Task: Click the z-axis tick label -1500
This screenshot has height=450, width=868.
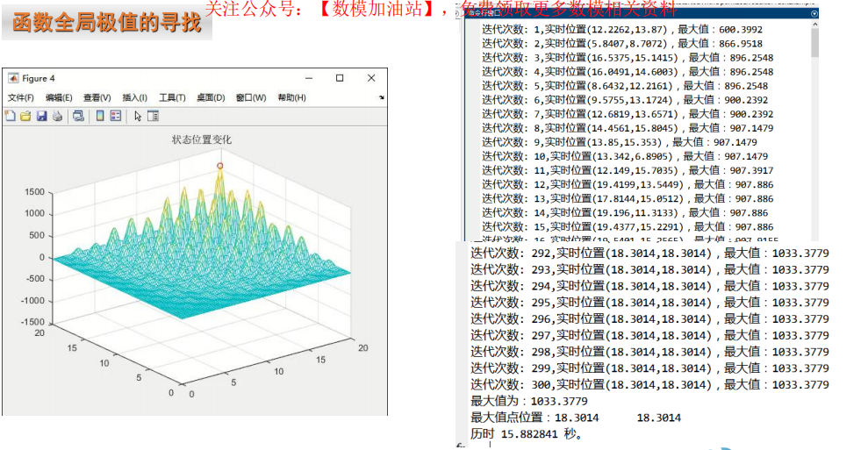Action: click(x=33, y=322)
